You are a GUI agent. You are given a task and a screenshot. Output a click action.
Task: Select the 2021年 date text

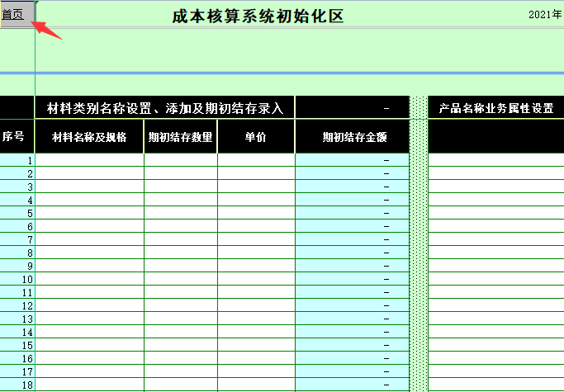(x=545, y=14)
